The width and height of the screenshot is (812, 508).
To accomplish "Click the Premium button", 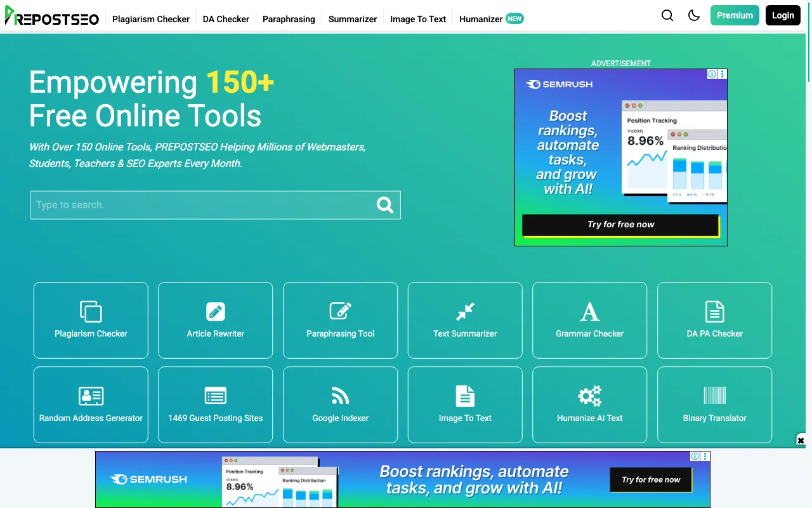I will tap(735, 15).
